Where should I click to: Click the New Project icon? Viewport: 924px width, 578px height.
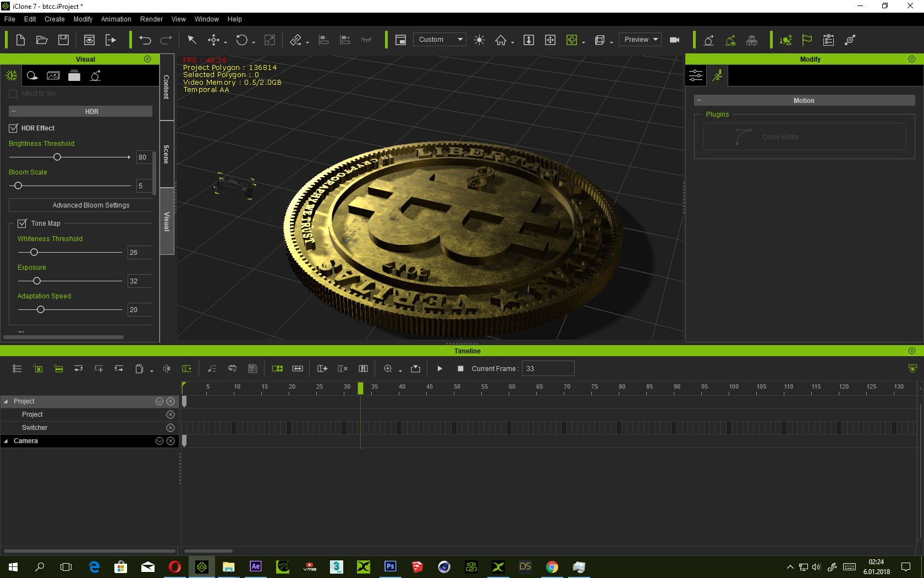(x=20, y=40)
